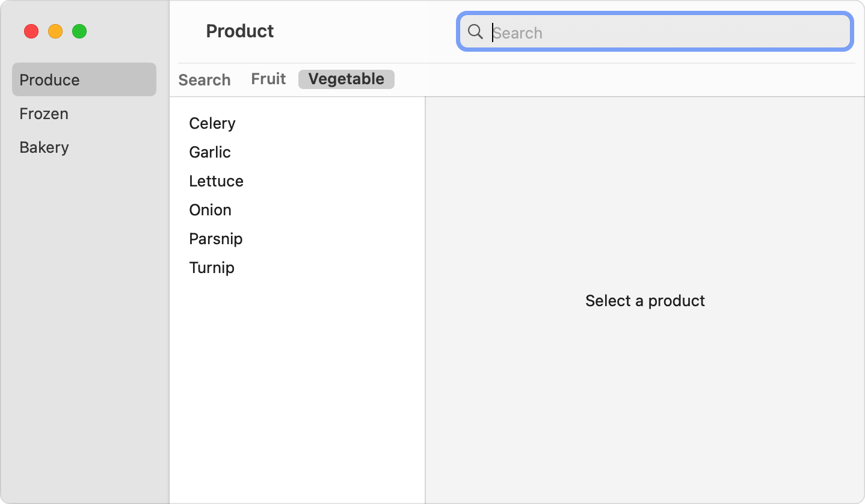Choose Lettuce from the list
The width and height of the screenshot is (865, 504).
216,181
